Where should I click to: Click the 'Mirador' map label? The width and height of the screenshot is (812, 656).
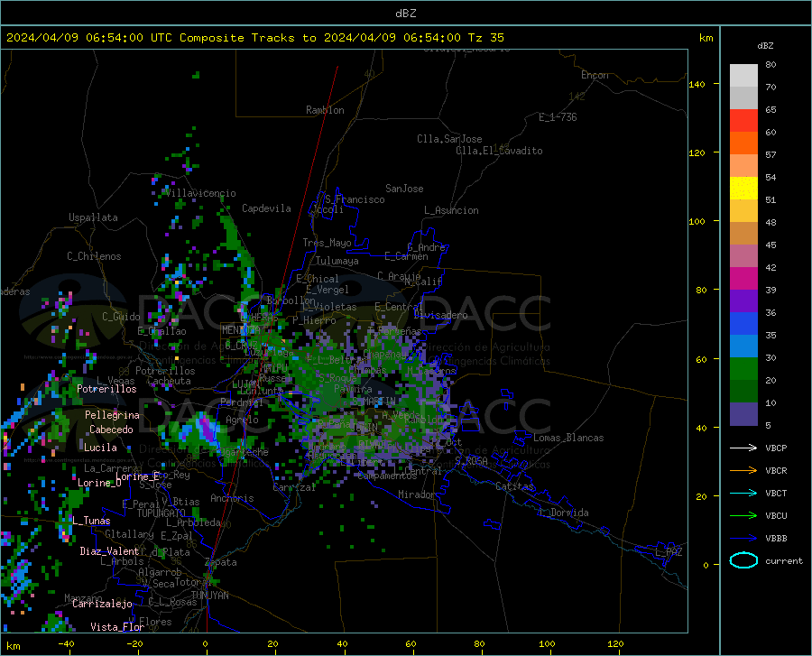tap(416, 494)
